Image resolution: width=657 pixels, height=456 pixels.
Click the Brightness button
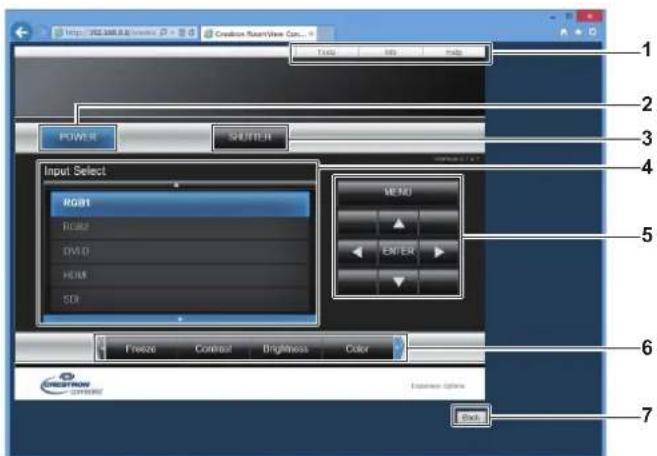(285, 349)
